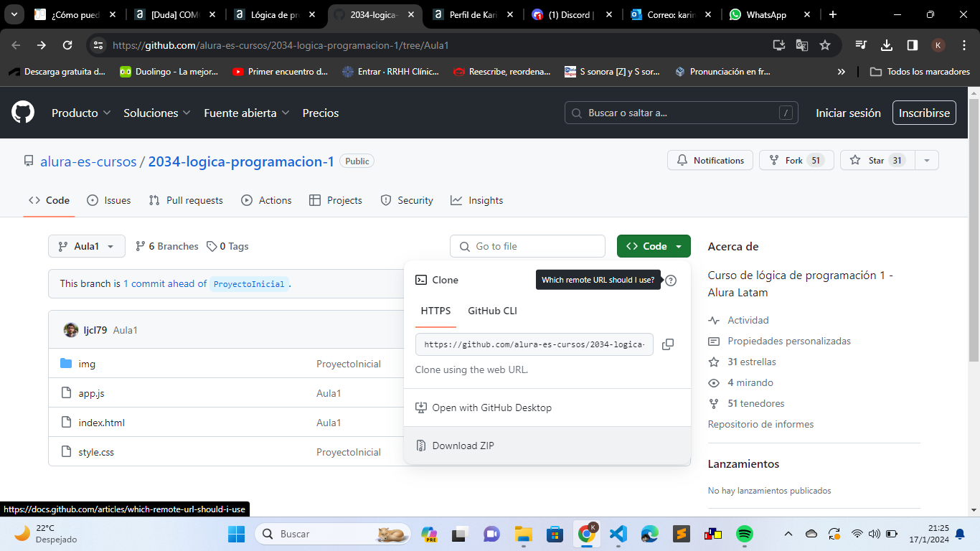Expand the Producto navigation menu

click(81, 113)
